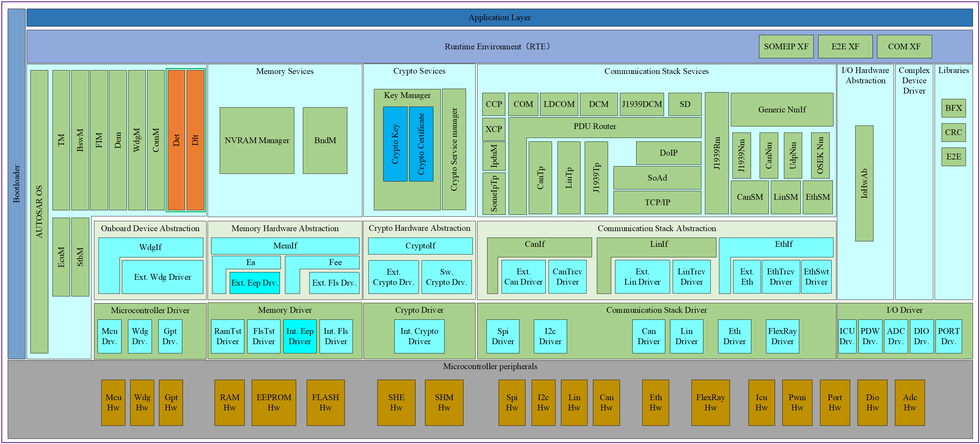Image resolution: width=980 pixels, height=444 pixels.
Task: Click the NVRAM Manager block
Action: [257, 141]
